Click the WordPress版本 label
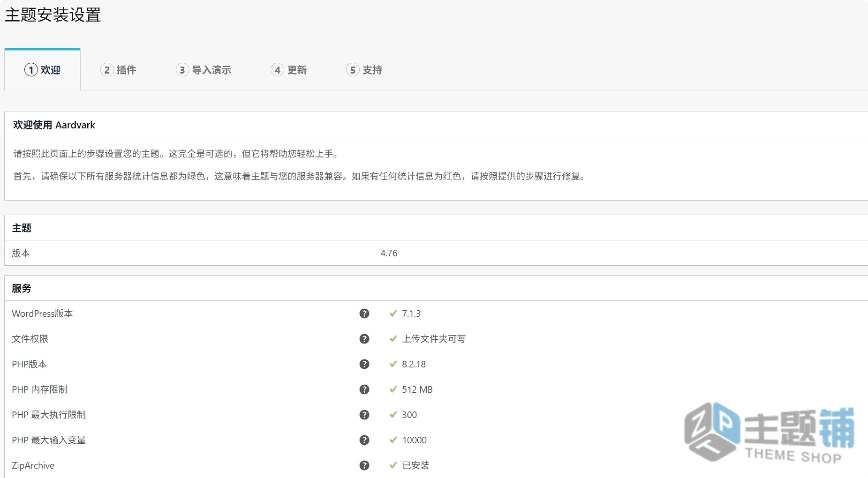 coord(42,314)
